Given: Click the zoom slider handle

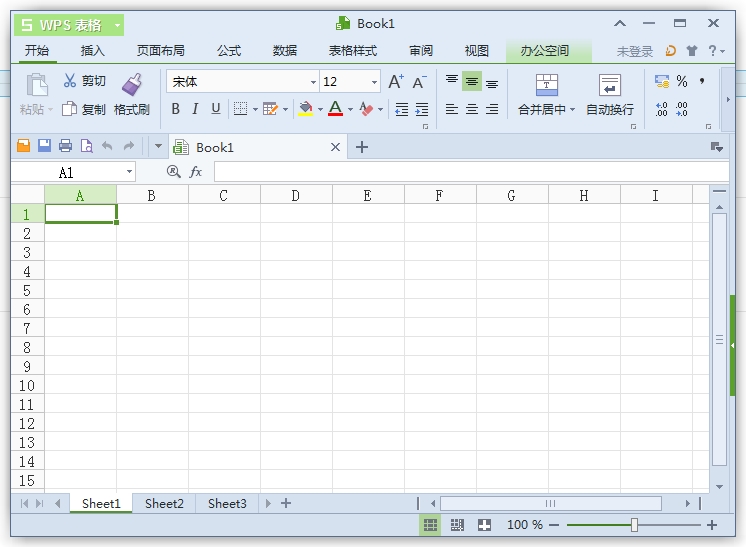Looking at the screenshot, I should coord(634,525).
